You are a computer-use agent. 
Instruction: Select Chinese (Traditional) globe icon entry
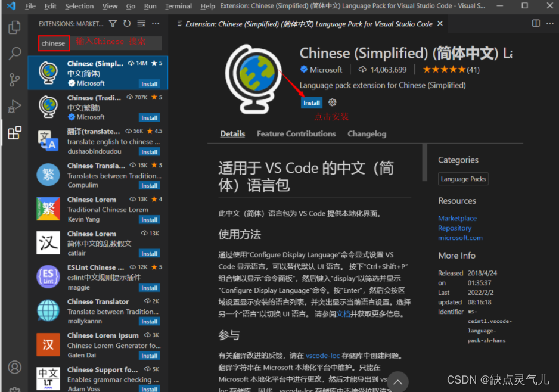(x=48, y=107)
